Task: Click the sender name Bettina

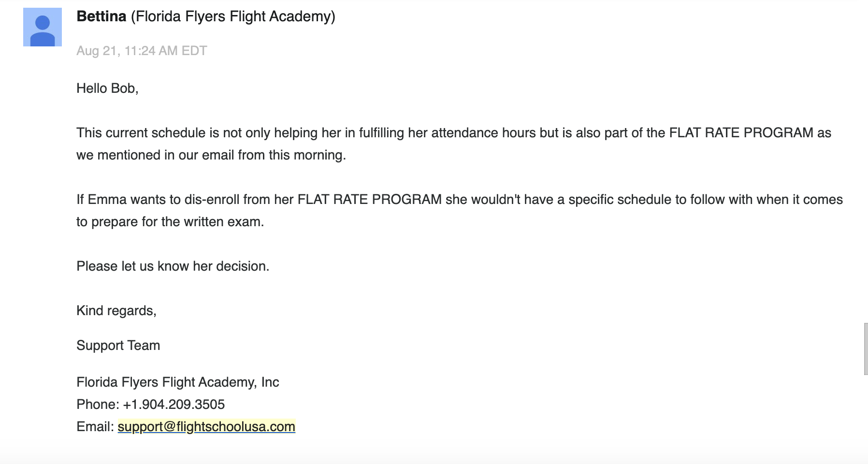Action: click(101, 16)
